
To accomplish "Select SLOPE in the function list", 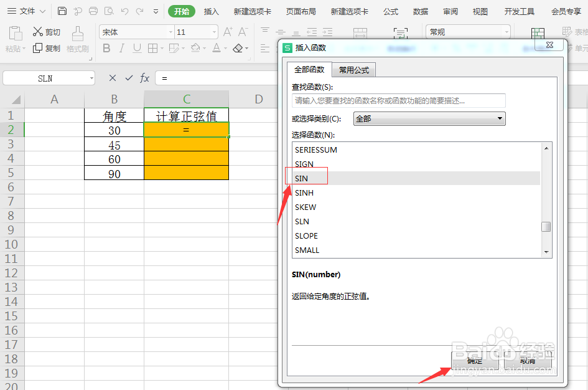I will tap(416, 235).
